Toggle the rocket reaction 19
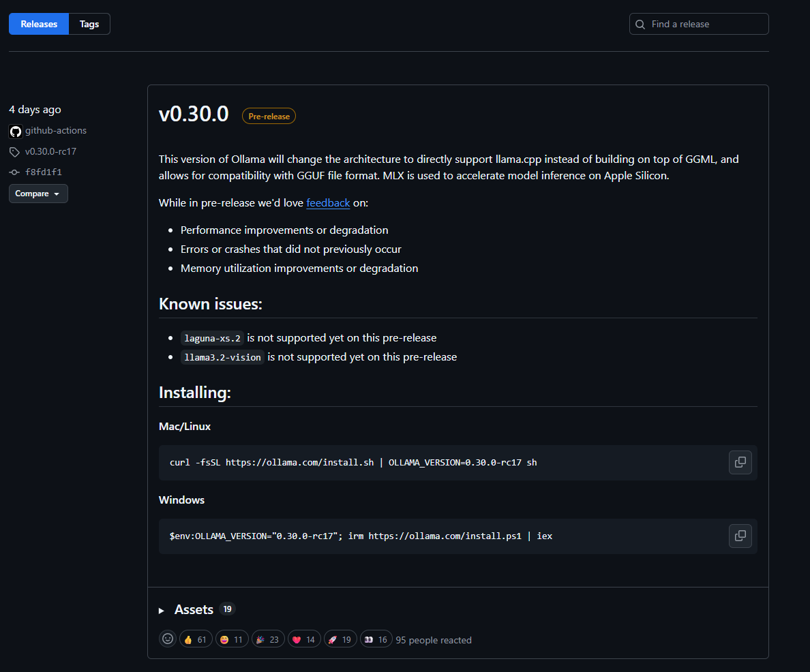Image resolution: width=810 pixels, height=672 pixels. click(340, 639)
